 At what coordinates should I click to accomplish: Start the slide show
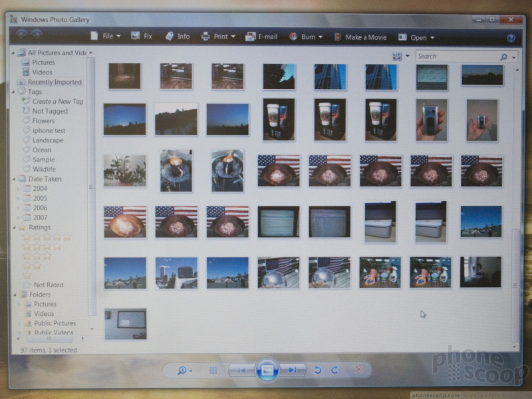[267, 370]
